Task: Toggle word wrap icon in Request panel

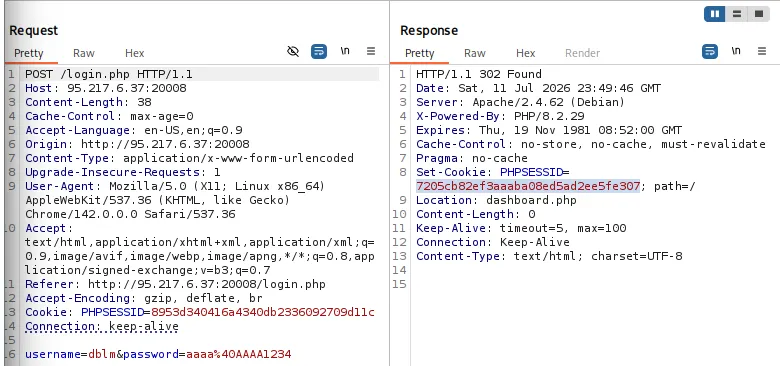Action: point(319,51)
